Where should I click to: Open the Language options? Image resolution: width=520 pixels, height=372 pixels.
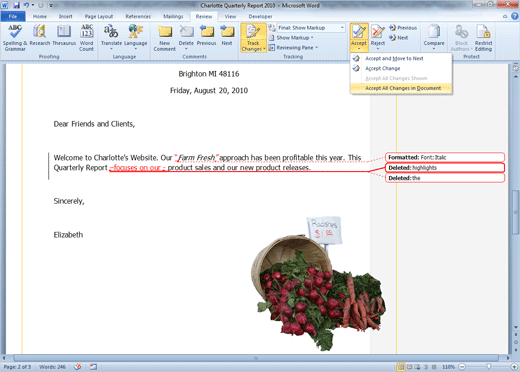(136, 37)
